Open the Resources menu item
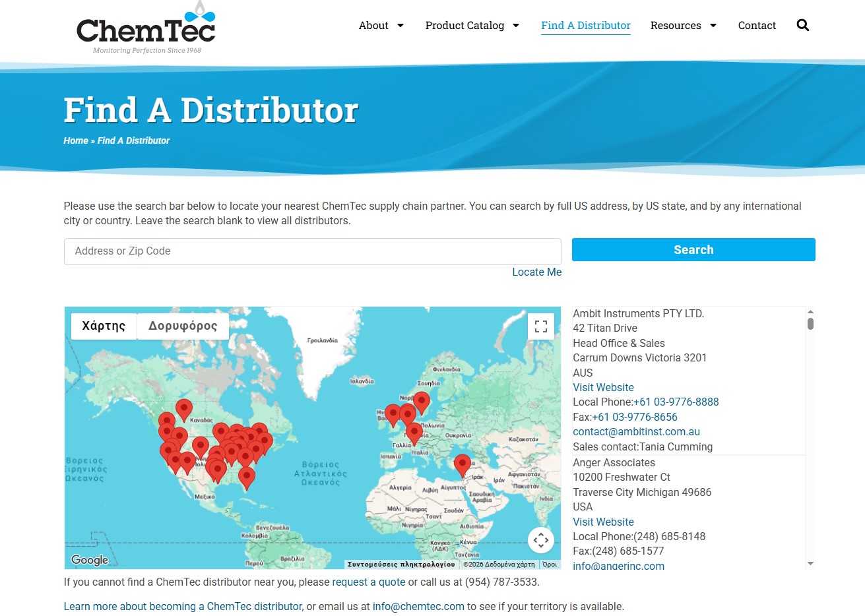The height and width of the screenshot is (616, 865). click(676, 26)
